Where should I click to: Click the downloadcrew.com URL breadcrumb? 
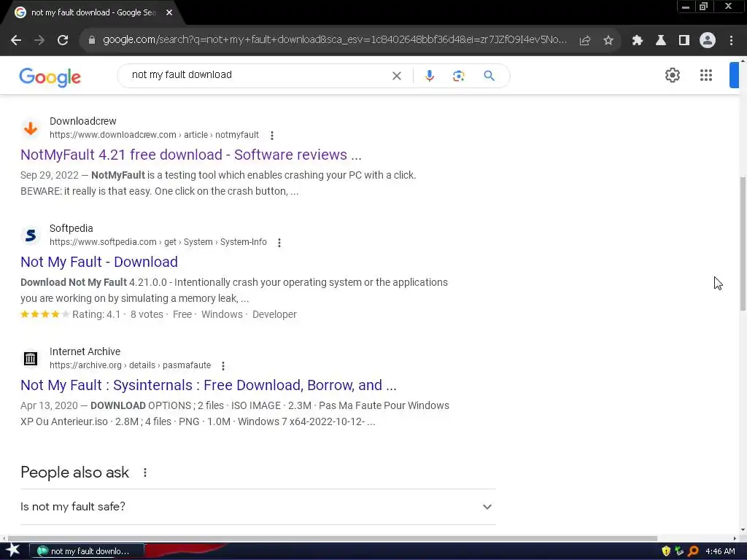(x=154, y=135)
